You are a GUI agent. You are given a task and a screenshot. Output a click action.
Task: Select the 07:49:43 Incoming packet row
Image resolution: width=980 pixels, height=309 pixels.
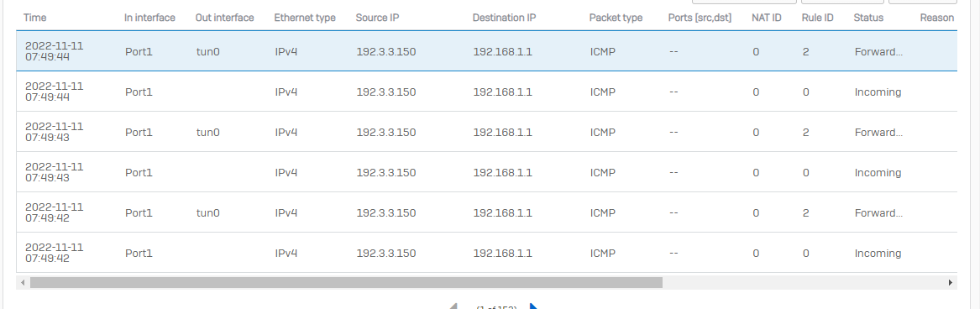(487, 172)
